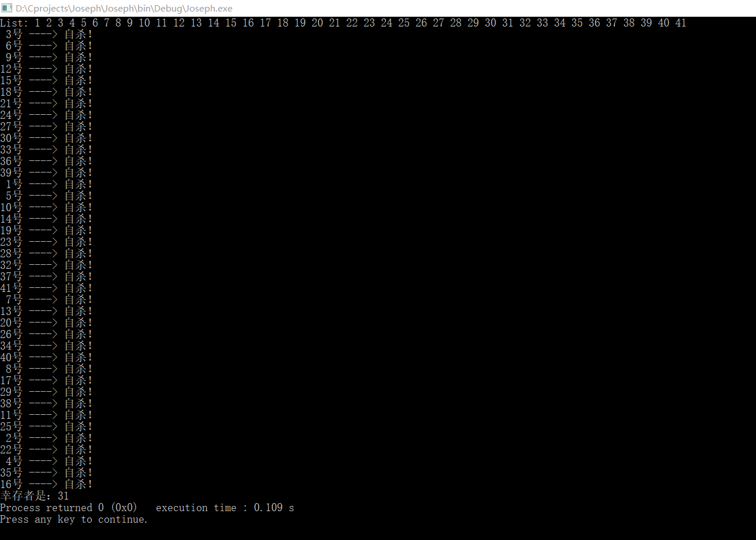The height and width of the screenshot is (540, 756).
Task: Click the line "14号 ----> 自杀!"
Action: tap(46, 219)
